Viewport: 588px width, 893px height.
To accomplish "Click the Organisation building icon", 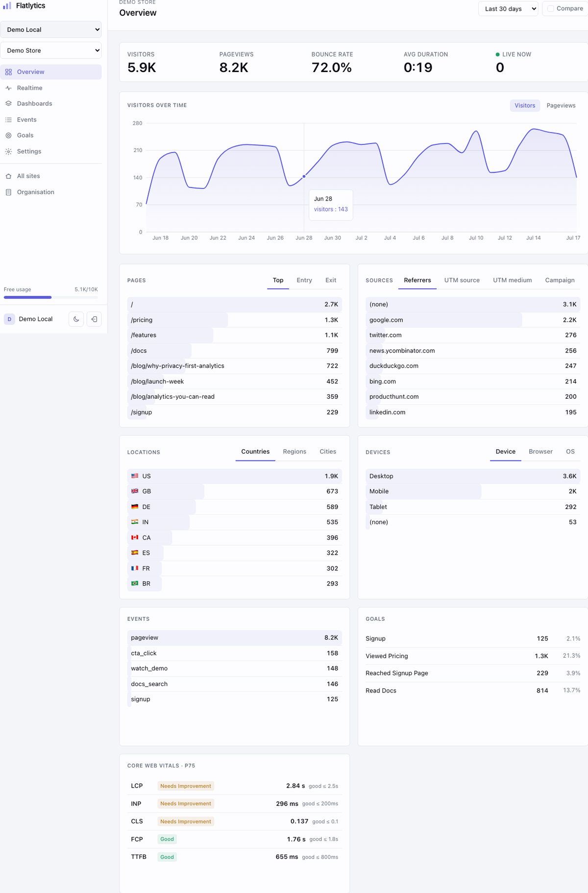I will point(8,192).
